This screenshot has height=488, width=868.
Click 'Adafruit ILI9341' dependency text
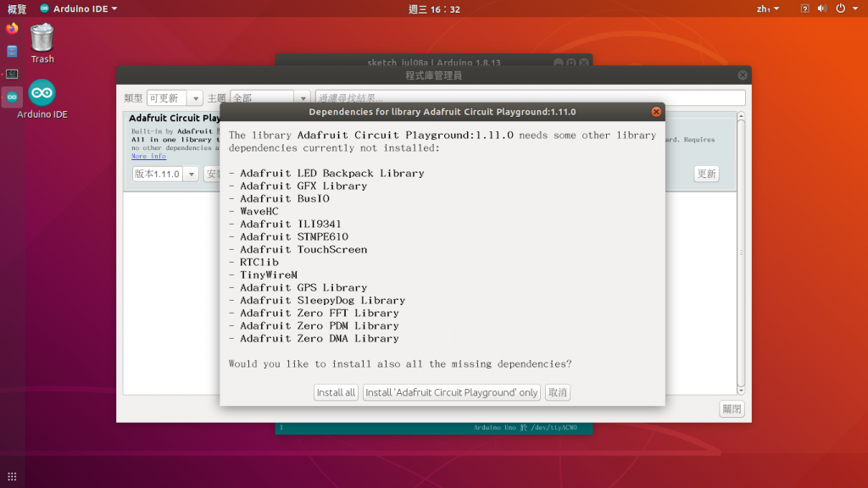point(291,224)
